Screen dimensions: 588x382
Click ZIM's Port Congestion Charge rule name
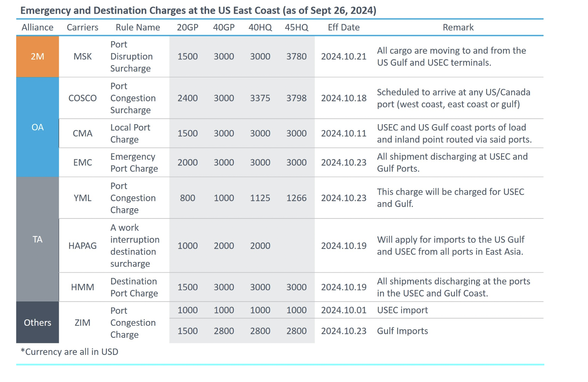click(133, 323)
